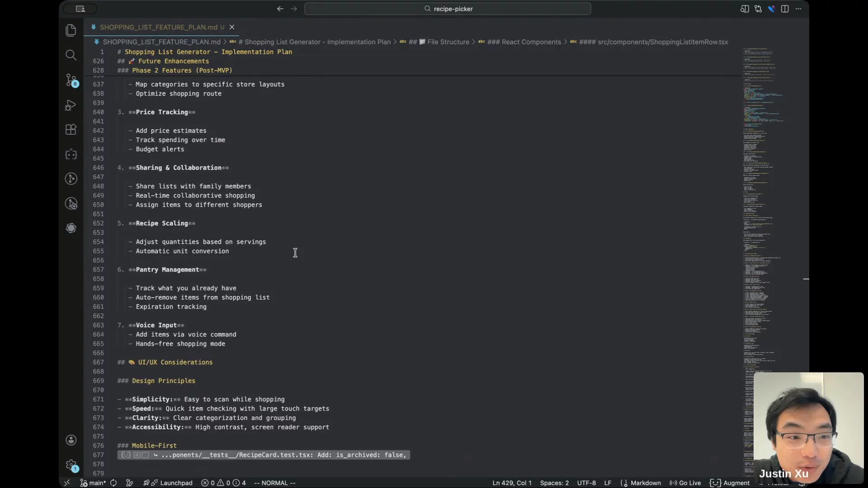
Task: Open Spaces: 2 indentation selector
Action: [x=554, y=483]
